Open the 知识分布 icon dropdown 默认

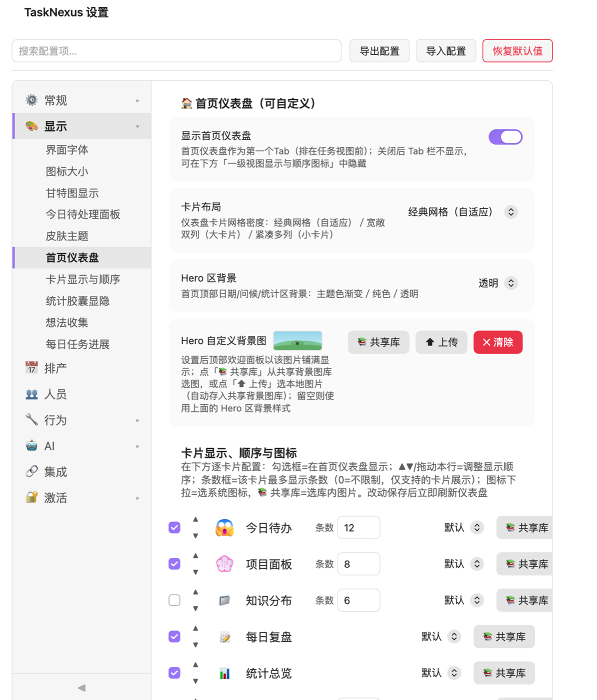pos(464,600)
